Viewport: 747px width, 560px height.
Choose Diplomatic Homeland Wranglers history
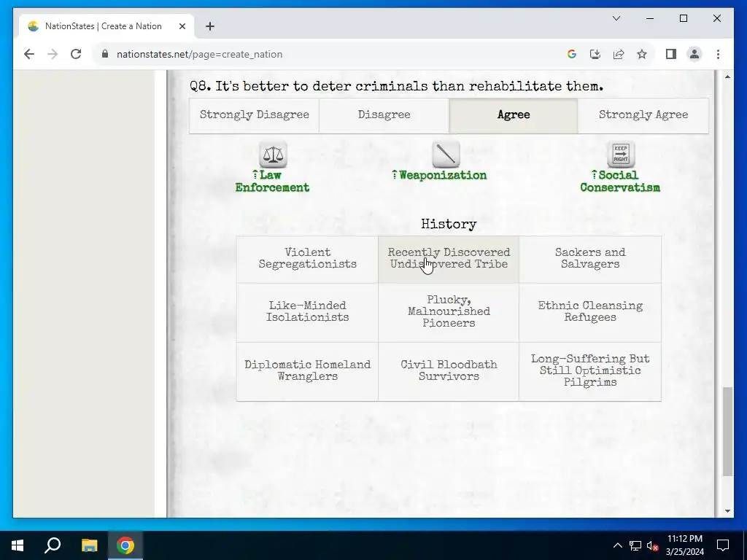[x=307, y=371]
